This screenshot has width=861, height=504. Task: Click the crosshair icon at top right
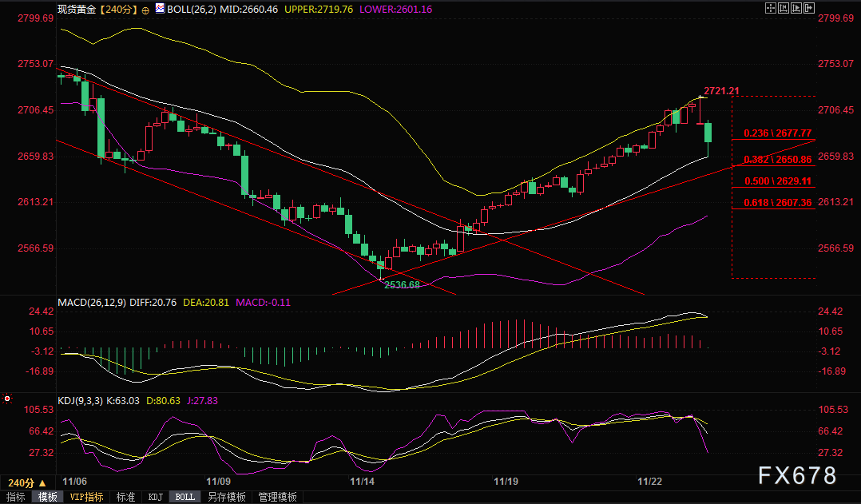pyautogui.click(x=772, y=8)
